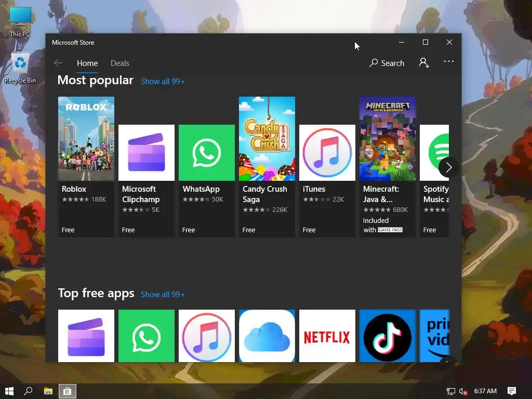The height and width of the screenshot is (399, 532).
Task: Open the Action Center notifications icon
Action: coord(512,391)
